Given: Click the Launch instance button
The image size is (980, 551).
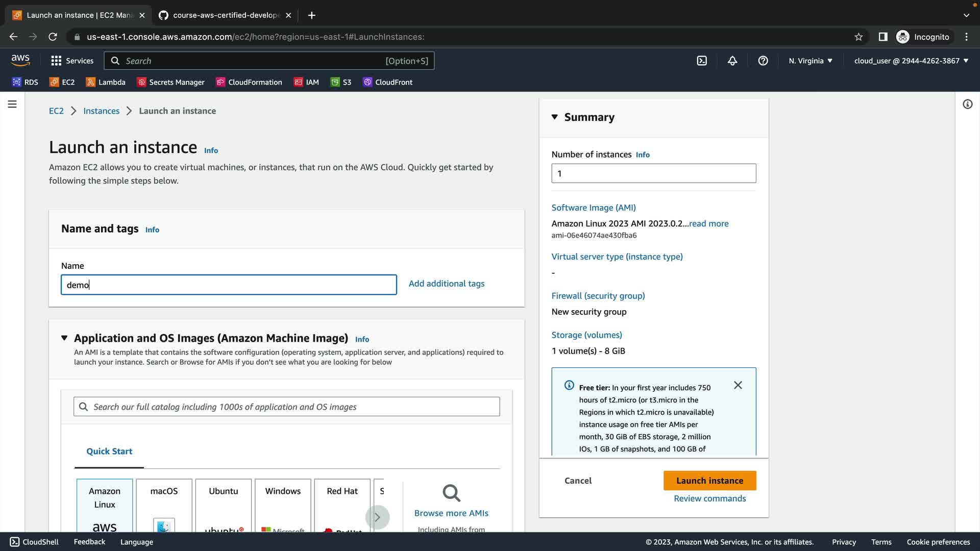Looking at the screenshot, I should (709, 481).
